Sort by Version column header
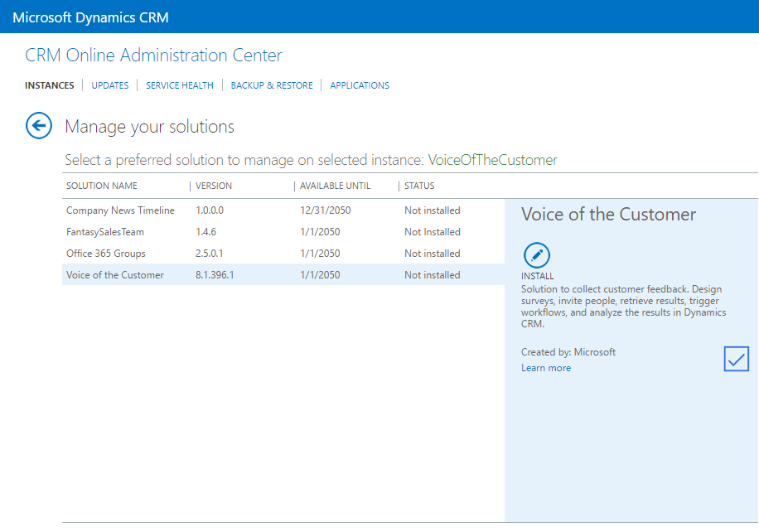Screen dimensions: 759x532 click(214, 186)
